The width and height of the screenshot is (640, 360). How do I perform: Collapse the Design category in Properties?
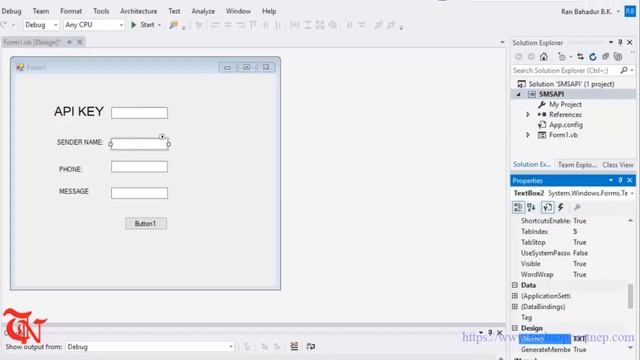(x=515, y=328)
